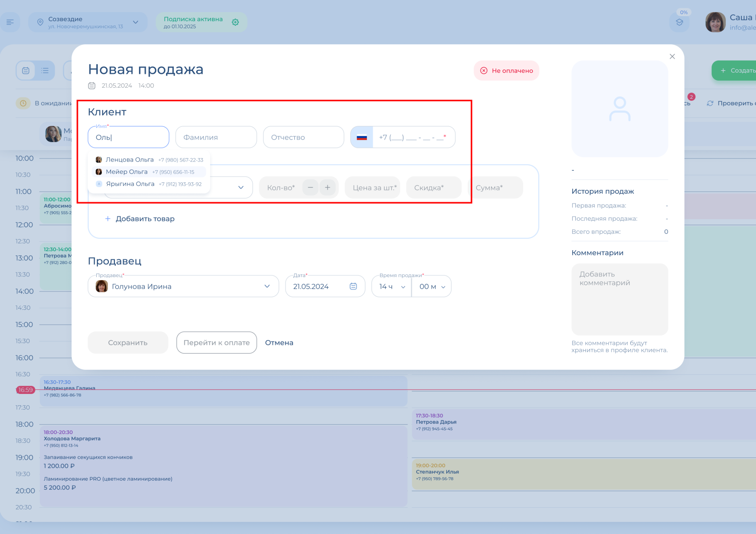Viewport: 756px width, 534px height.
Task: Switch to list view toggle
Action: point(45,71)
